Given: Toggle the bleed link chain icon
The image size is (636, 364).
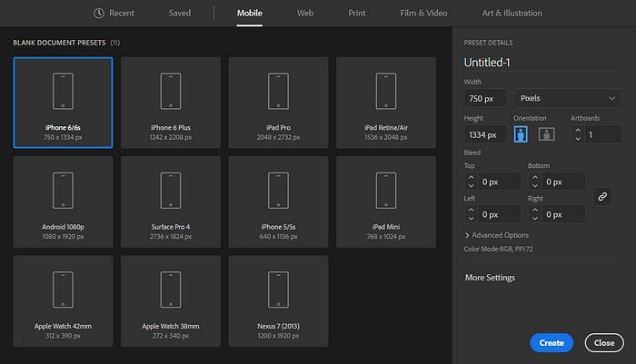Looking at the screenshot, I should click(x=602, y=197).
